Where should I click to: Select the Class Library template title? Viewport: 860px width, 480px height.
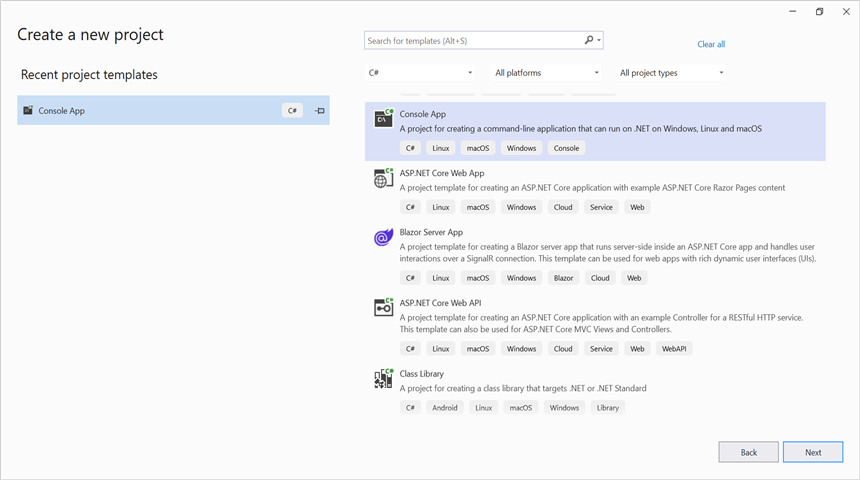tap(421, 374)
